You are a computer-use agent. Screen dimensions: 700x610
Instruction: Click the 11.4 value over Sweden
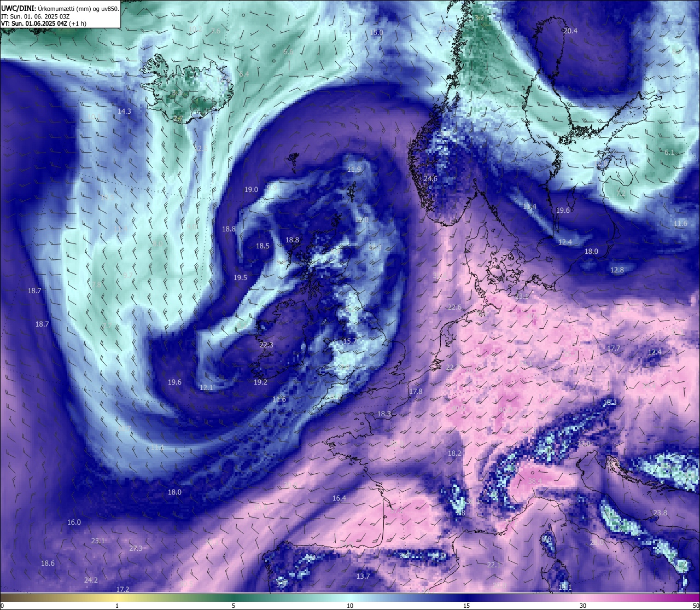[529, 207]
